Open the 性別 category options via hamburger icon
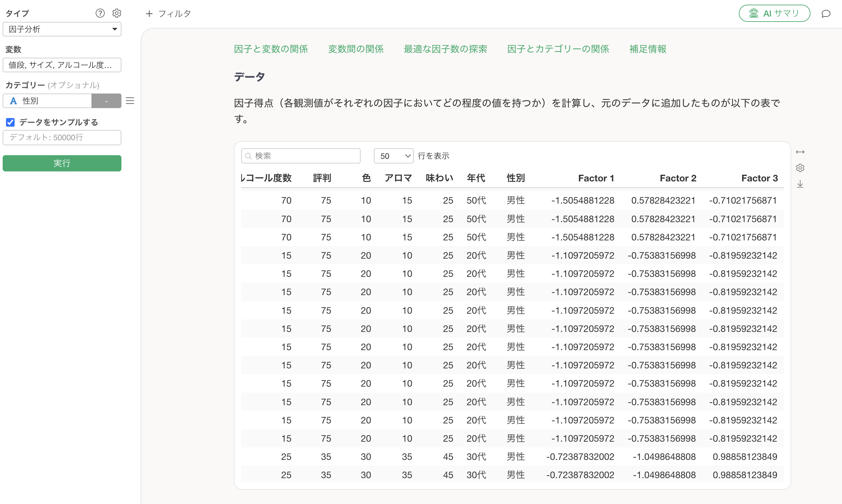Screen dimensions: 842x504 point(130,100)
